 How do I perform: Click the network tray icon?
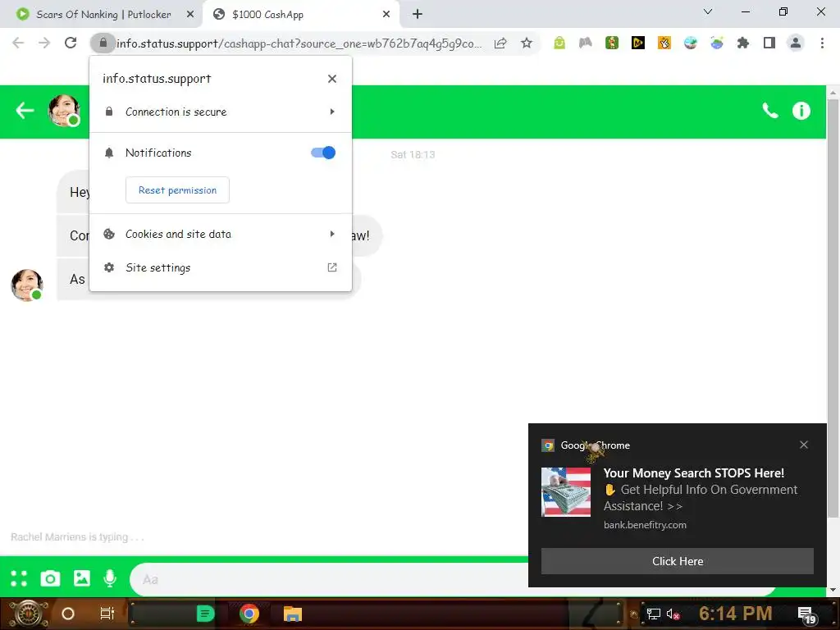654,614
